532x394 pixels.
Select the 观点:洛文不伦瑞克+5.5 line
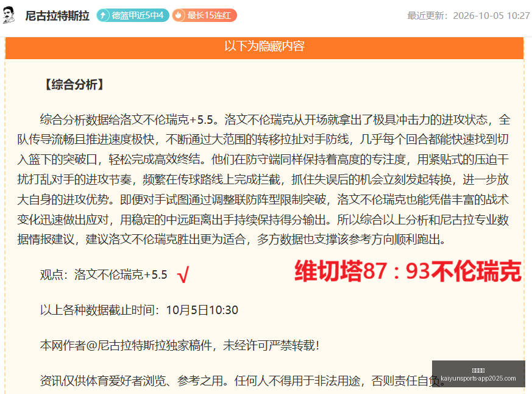104,274
